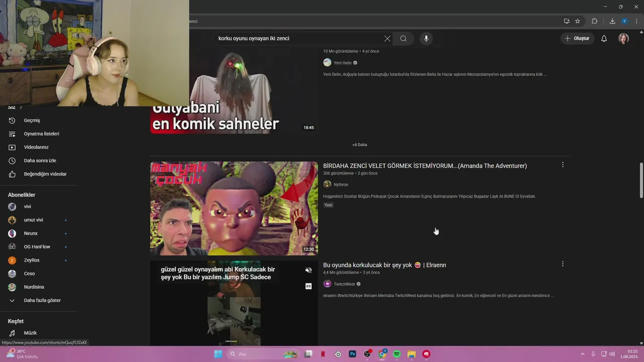
Task: Click Nythron channel avatar
Action: pos(327,185)
